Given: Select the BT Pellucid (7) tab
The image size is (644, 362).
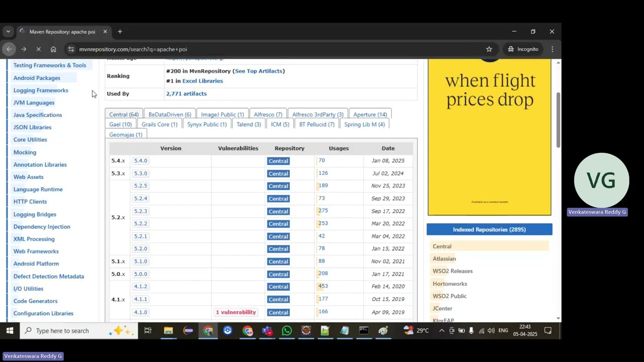Looking at the screenshot, I should 317,125.
